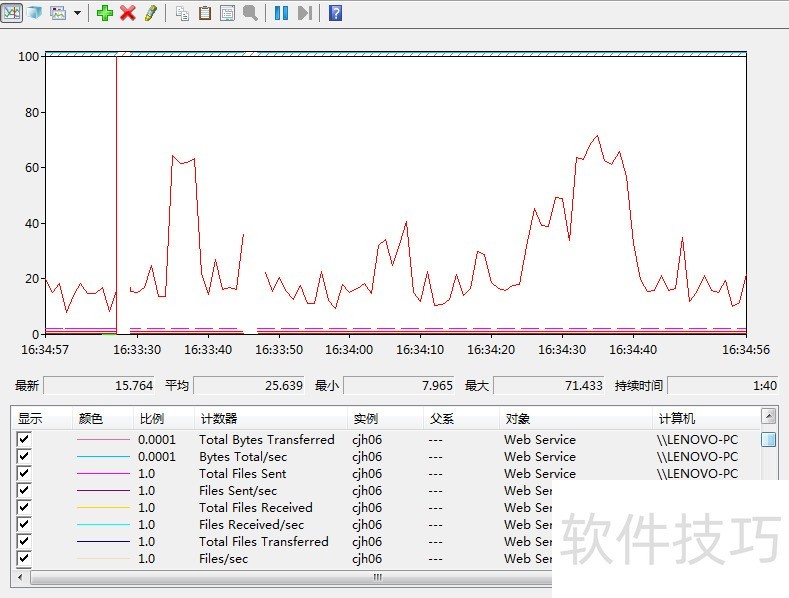Viewport: 789px width, 598px height.
Task: Click the horizontal scroll-left arrow
Action: coord(20,577)
